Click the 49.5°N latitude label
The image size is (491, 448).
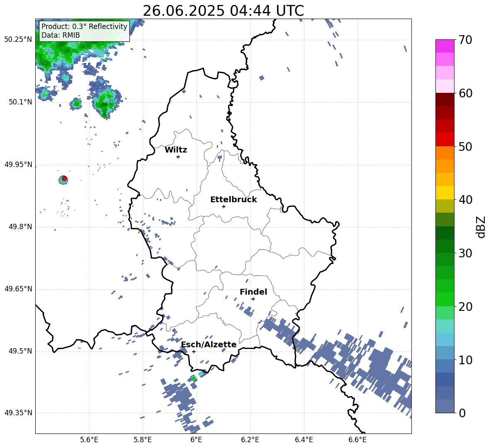click(x=20, y=351)
